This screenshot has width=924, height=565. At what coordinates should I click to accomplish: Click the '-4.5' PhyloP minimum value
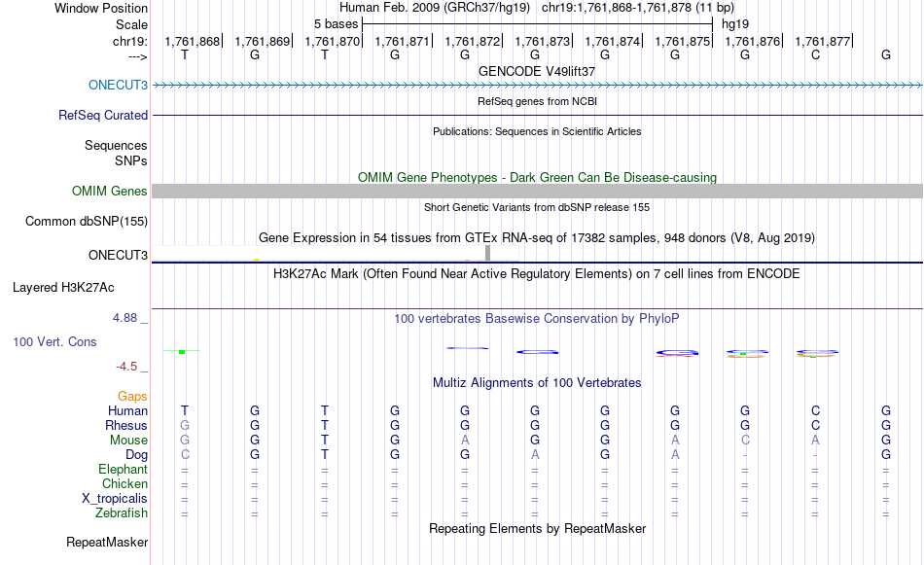(126, 367)
